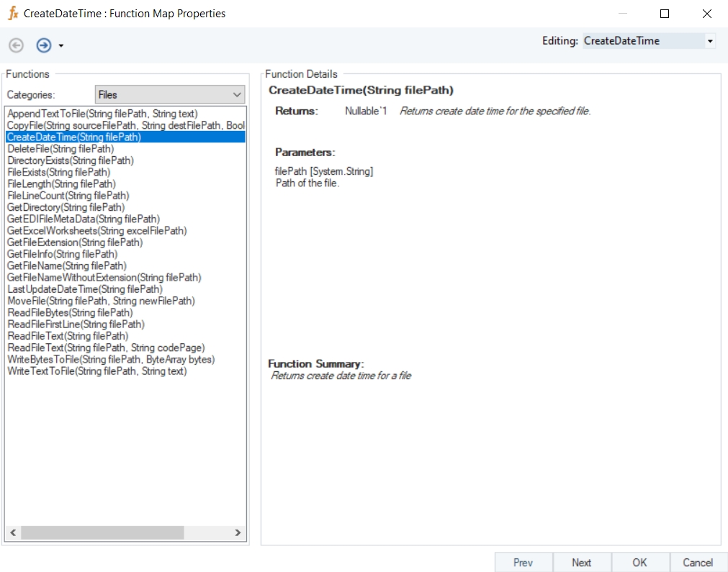Click the horizontal scrollbar thumb in the functions list

[x=102, y=533]
